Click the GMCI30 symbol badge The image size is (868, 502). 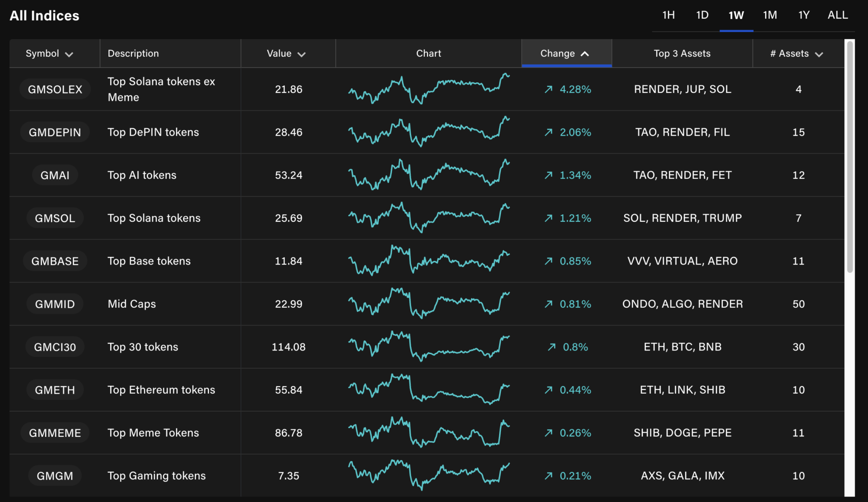pos(55,347)
